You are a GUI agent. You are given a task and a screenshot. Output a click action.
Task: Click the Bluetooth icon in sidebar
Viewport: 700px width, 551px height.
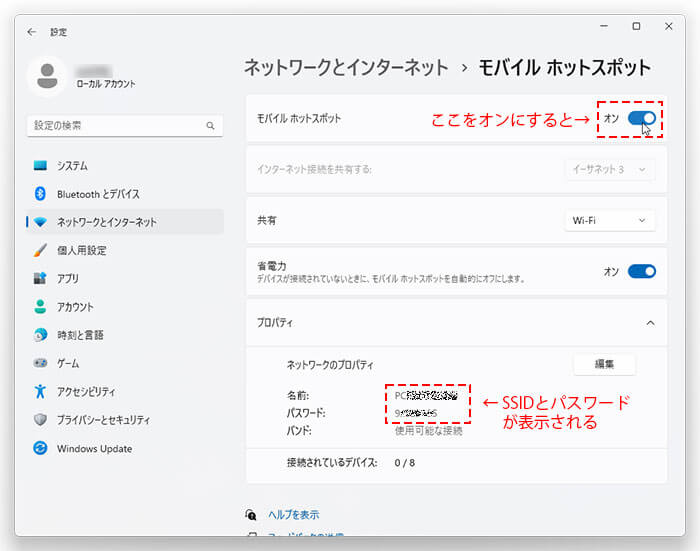(x=40, y=194)
